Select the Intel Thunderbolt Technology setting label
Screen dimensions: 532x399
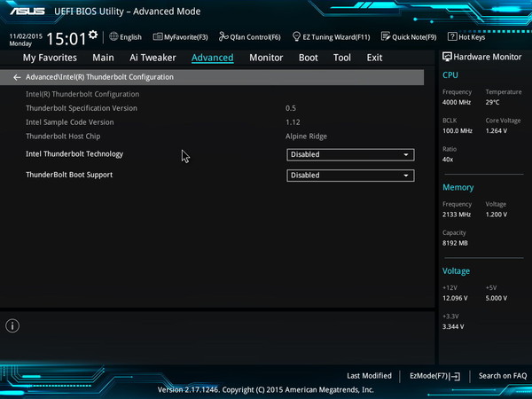point(74,154)
